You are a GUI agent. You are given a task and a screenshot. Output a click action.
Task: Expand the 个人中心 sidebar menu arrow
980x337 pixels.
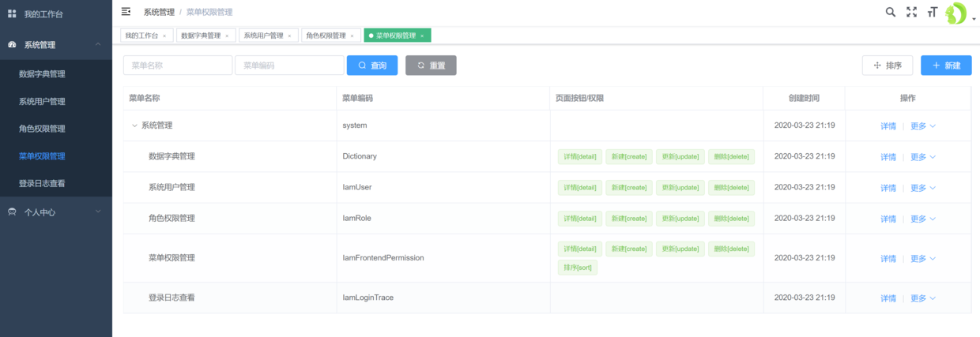tap(98, 212)
